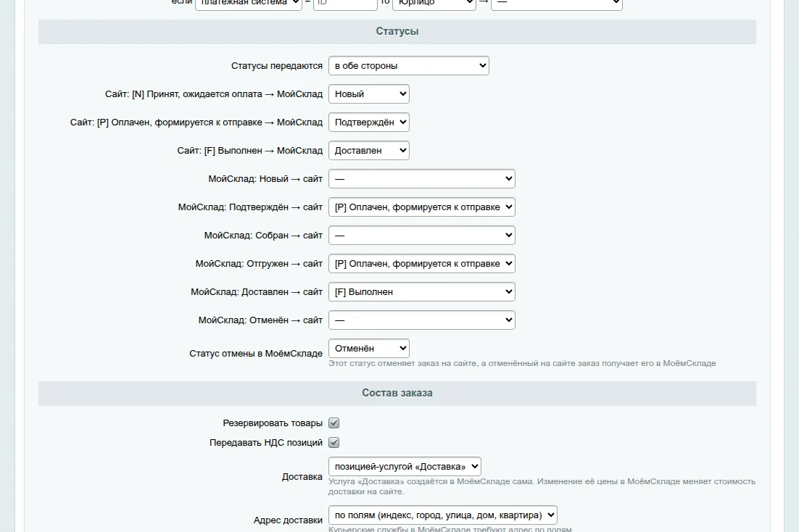
Task: Open dropdown for 'МойСклад: Подтверждён → сайт'
Action: 422,207
